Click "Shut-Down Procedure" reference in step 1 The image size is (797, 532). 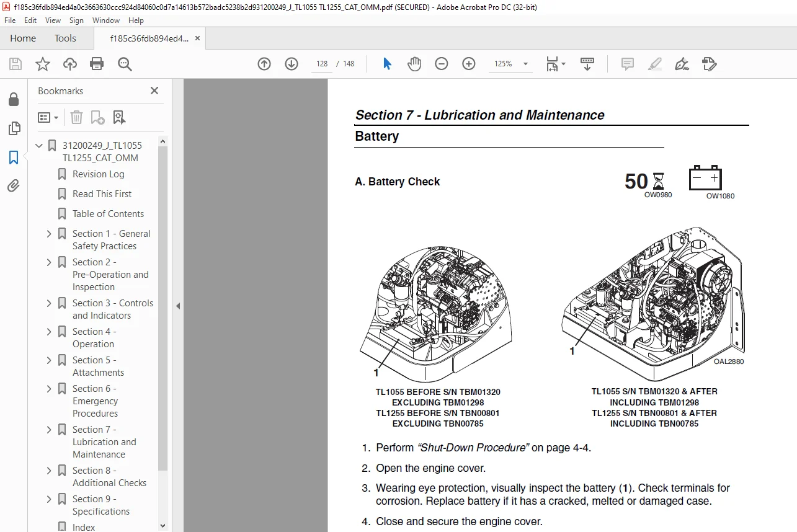click(x=473, y=448)
